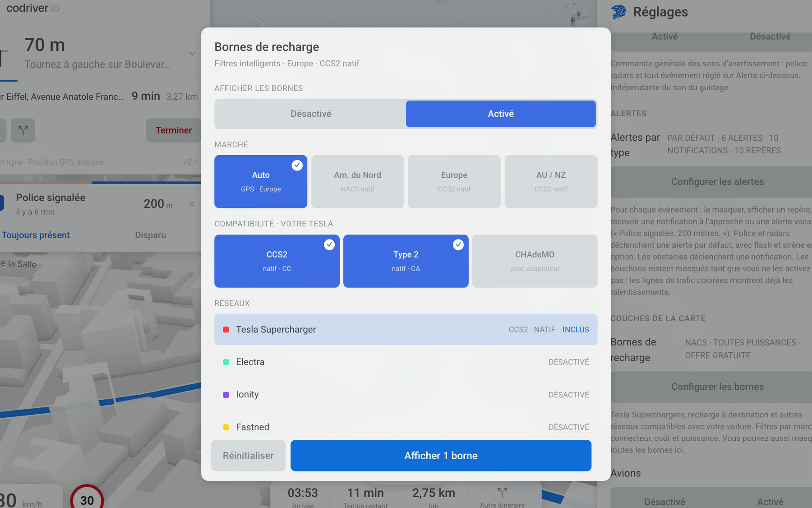Confirm police alert as Toujours présent
The image size is (812, 508).
[36, 235]
